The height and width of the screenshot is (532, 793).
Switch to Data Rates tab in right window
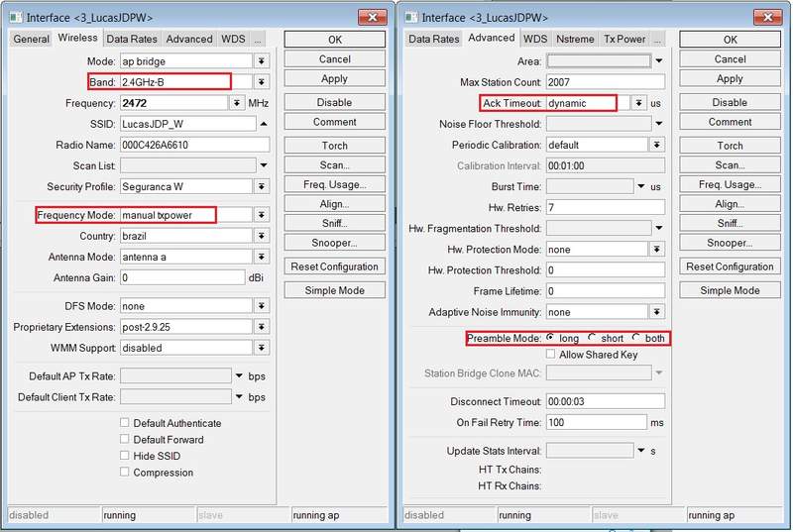pos(433,39)
